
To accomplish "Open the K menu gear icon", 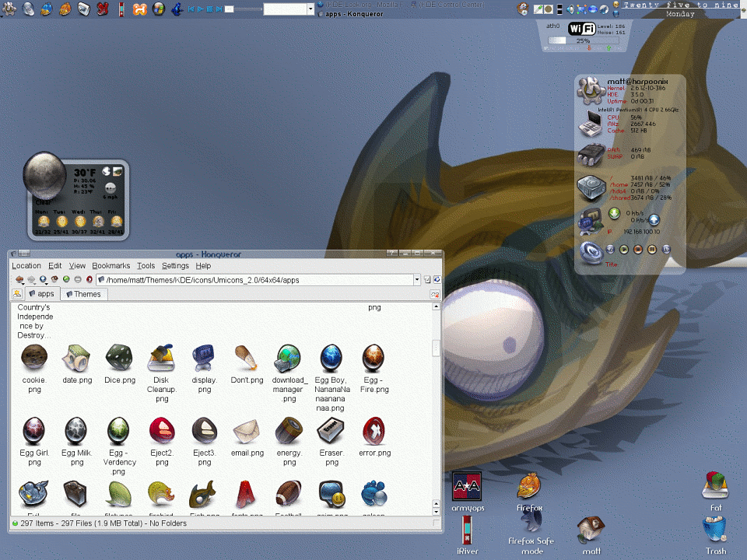I will click(x=9, y=9).
